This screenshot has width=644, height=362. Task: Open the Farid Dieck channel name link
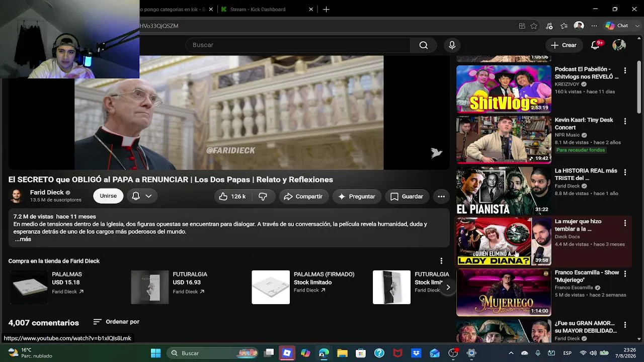pos(47,193)
